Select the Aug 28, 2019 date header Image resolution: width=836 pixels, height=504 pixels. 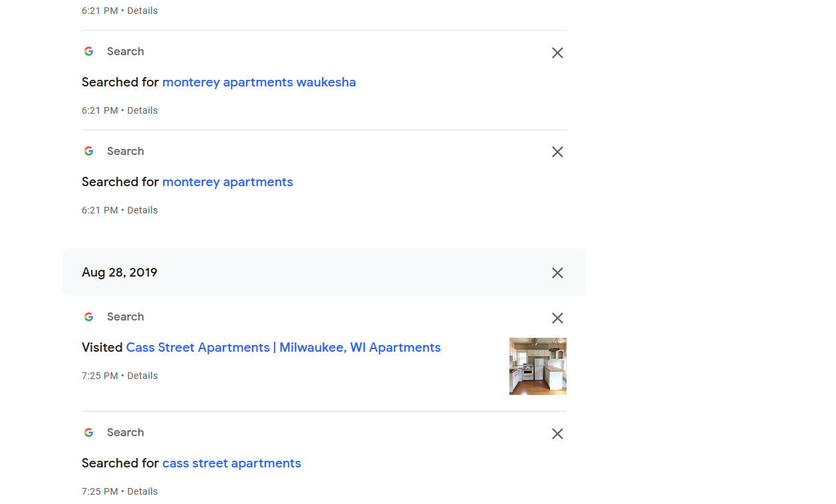pos(120,273)
